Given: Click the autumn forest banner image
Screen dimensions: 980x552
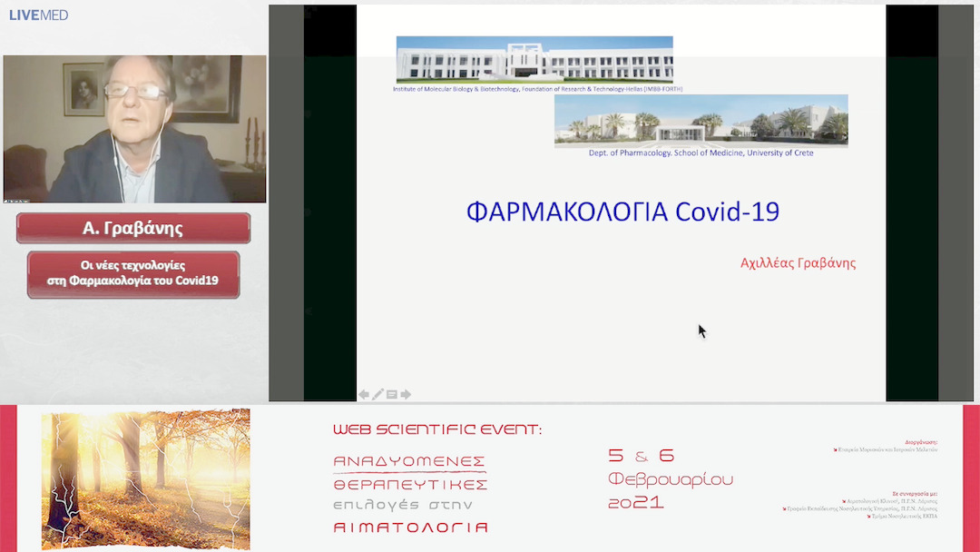Looking at the screenshot, I should tap(145, 479).
